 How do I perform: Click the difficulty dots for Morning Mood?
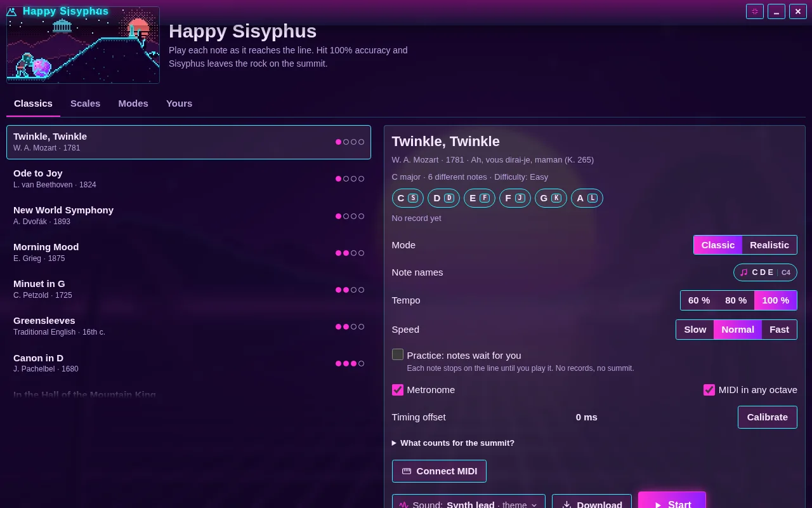click(350, 253)
